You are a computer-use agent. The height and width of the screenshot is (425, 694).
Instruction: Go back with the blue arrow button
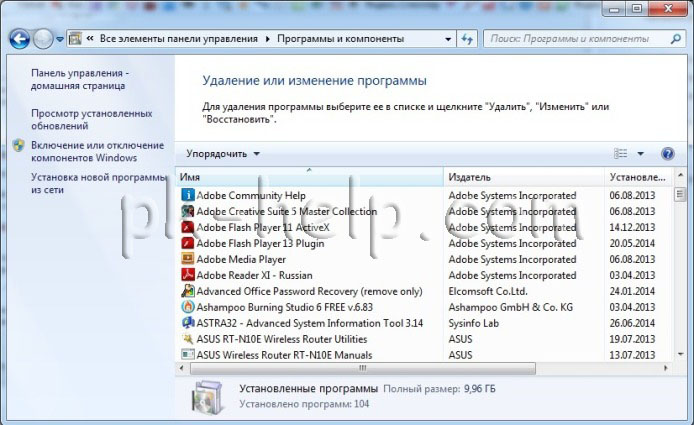pos(19,39)
